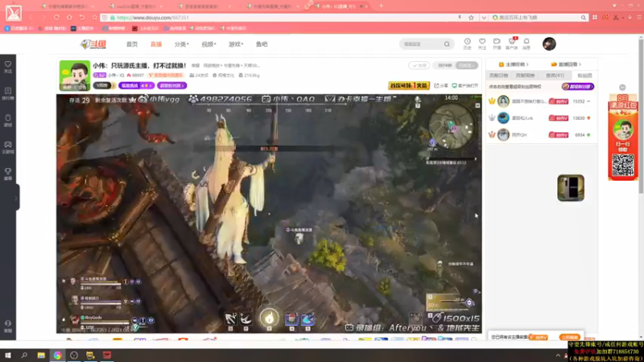Click 客户端打开 open in client
Image resolution: width=644 pixels, height=362 pixels.
(x=465, y=85)
